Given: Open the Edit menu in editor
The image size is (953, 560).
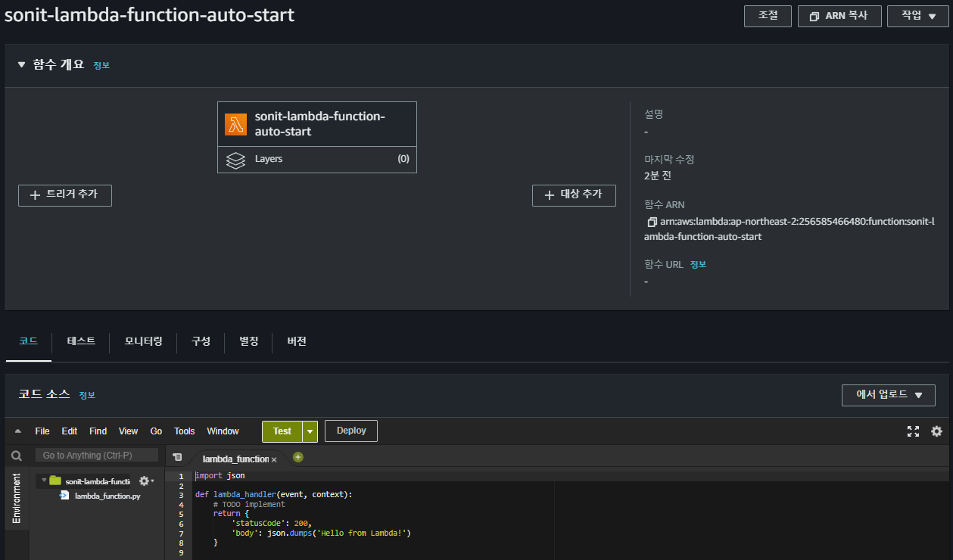Looking at the screenshot, I should [x=70, y=431].
